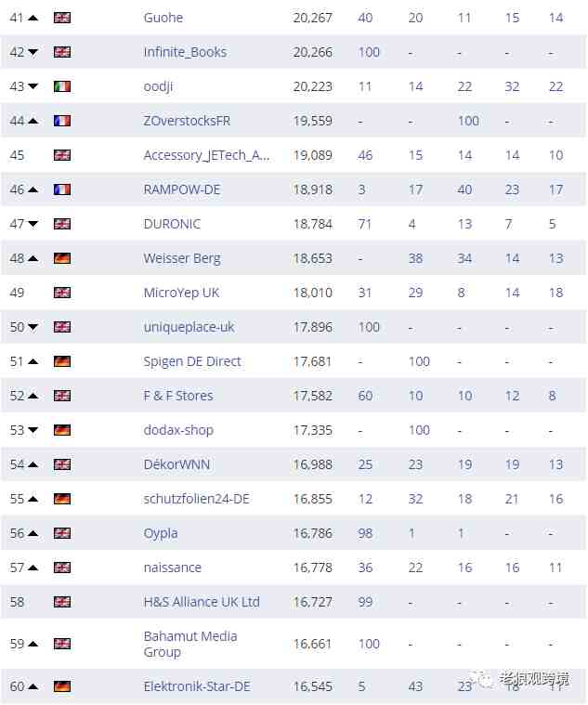Click the French flag beside ZOverstocksFR
This screenshot has height=705, width=588.
click(x=62, y=121)
